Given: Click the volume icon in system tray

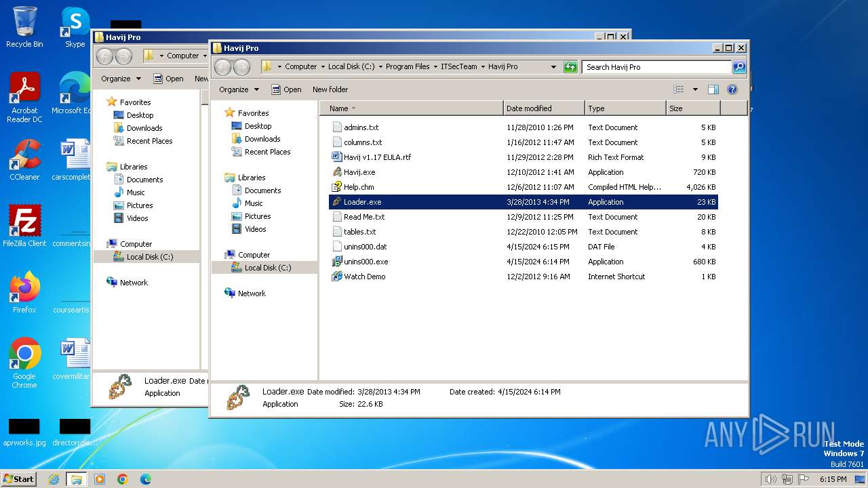Looking at the screenshot, I should (x=770, y=479).
